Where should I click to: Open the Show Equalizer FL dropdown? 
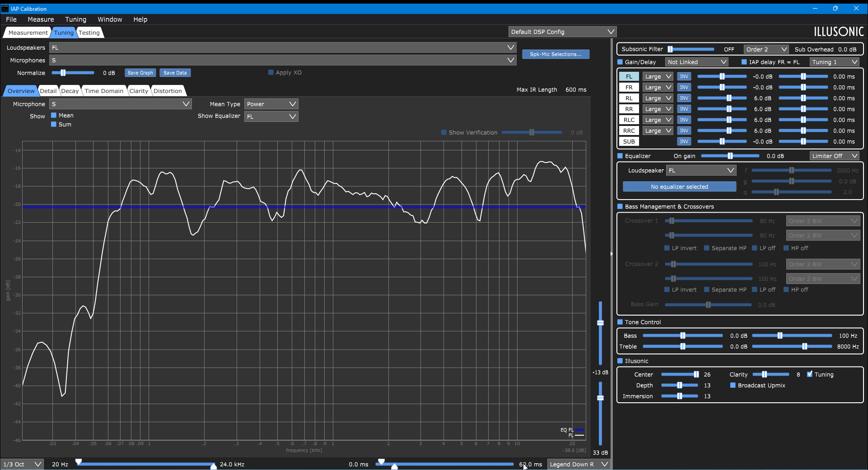coord(271,116)
